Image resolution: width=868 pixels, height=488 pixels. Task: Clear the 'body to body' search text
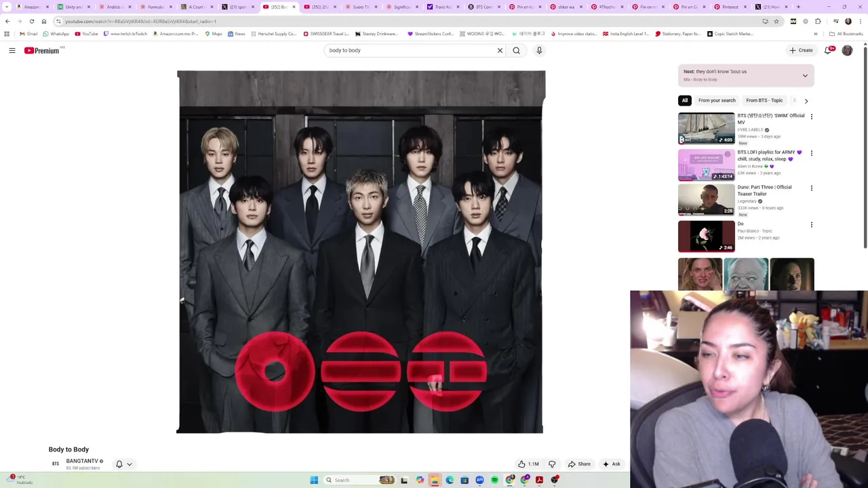500,50
